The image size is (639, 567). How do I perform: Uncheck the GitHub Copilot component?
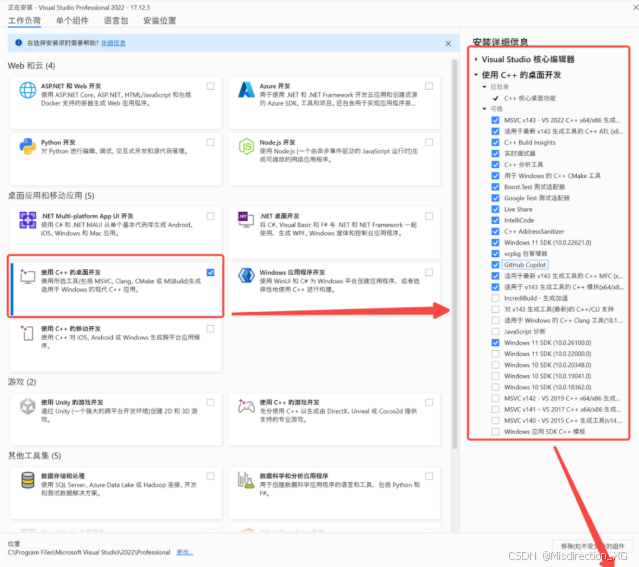(x=495, y=265)
